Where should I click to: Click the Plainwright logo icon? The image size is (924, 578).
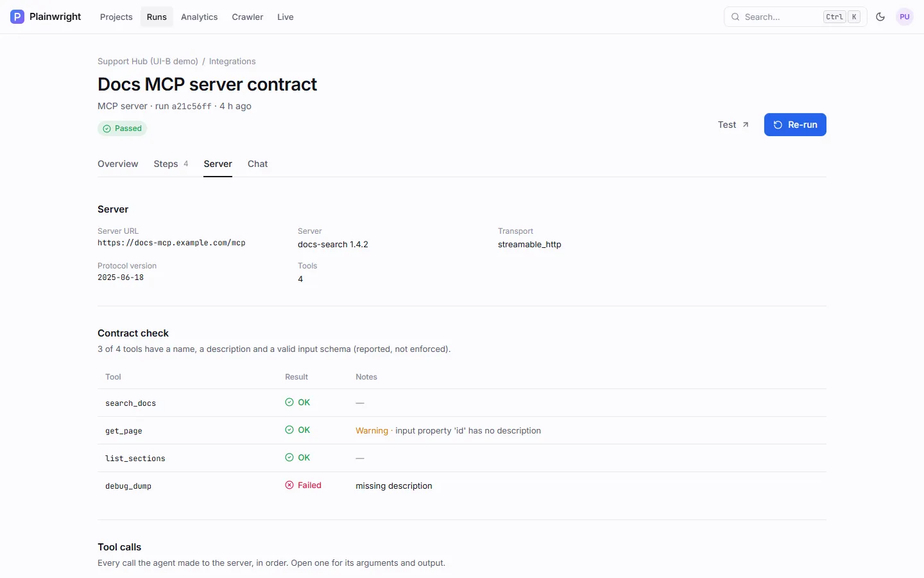[17, 17]
